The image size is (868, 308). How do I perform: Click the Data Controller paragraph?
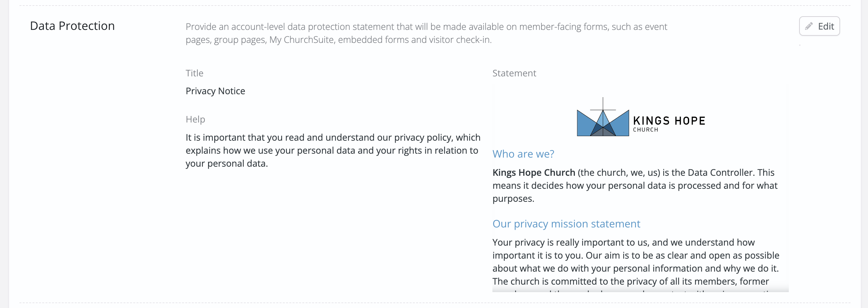click(x=635, y=186)
